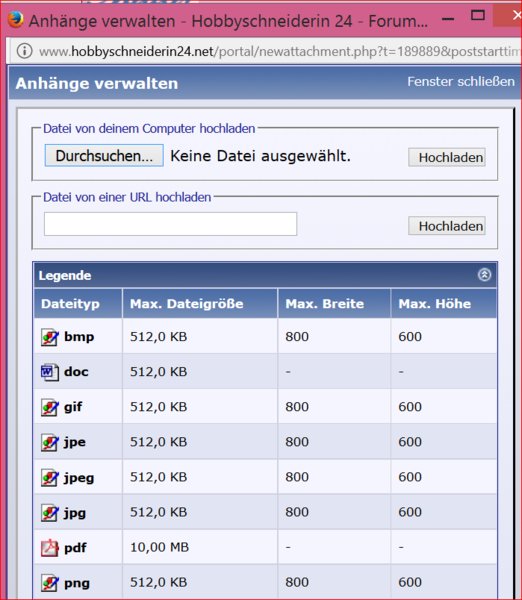Click Fenster schließen link

click(461, 82)
